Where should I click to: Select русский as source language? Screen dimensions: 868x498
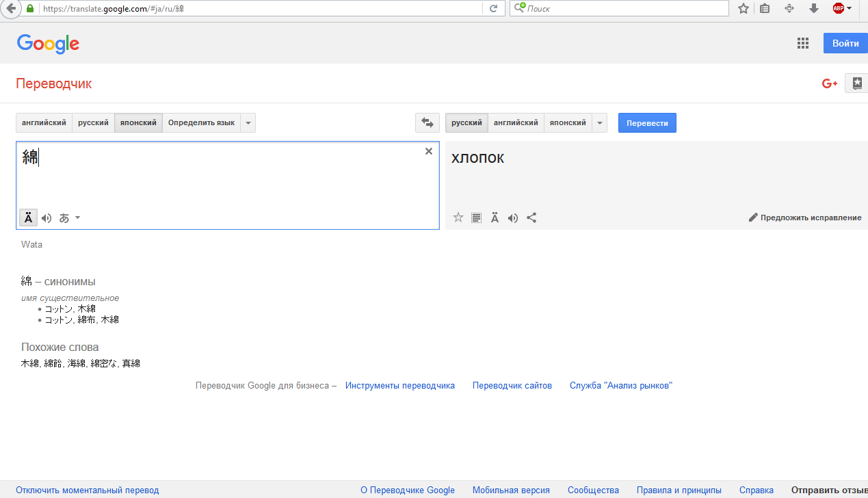click(93, 123)
